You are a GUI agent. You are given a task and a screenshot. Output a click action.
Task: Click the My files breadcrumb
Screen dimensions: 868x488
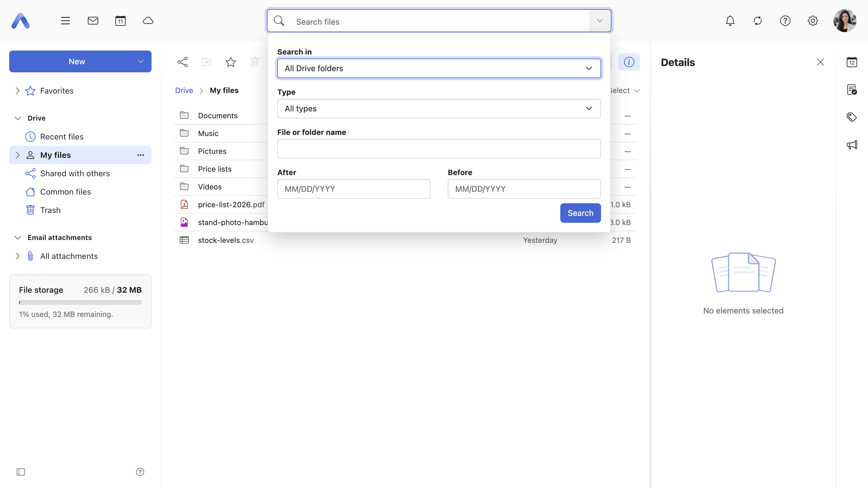[x=224, y=90]
